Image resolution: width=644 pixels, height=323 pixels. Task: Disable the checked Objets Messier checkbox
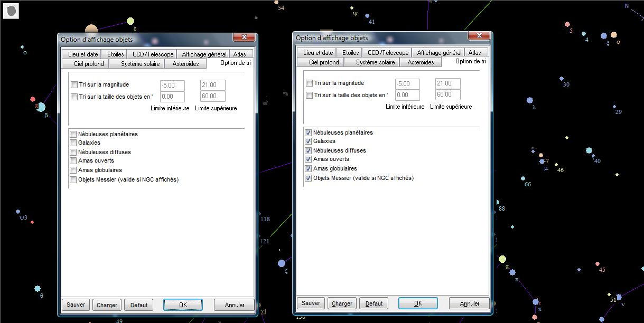309,178
